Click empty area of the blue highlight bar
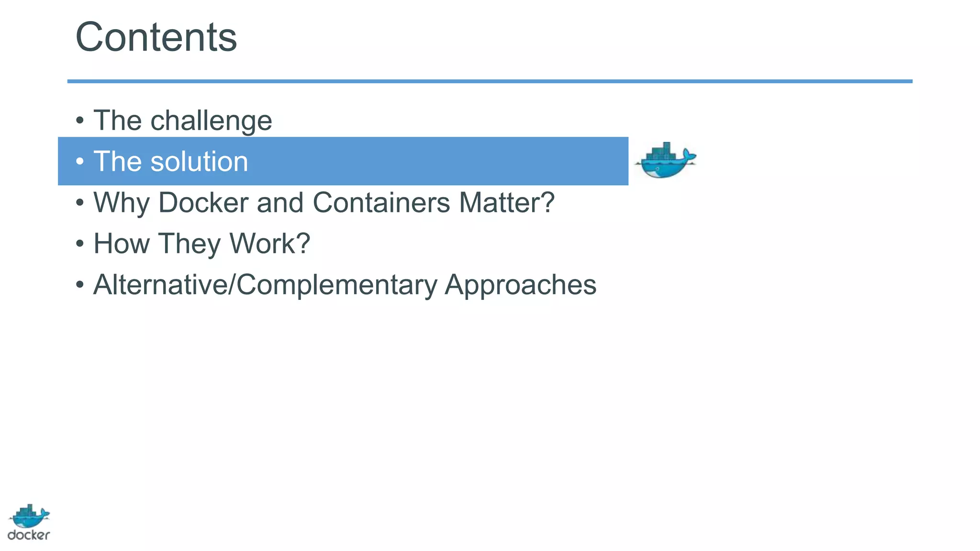 (x=431, y=161)
